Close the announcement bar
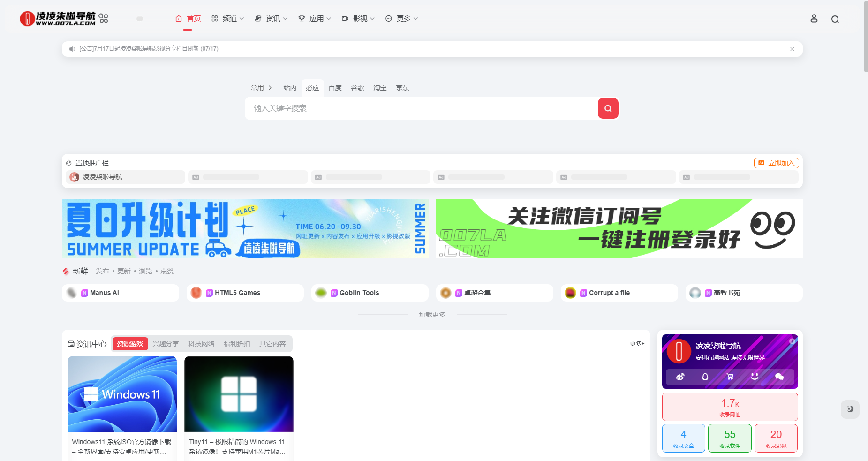Image resolution: width=868 pixels, height=461 pixels. tap(792, 49)
